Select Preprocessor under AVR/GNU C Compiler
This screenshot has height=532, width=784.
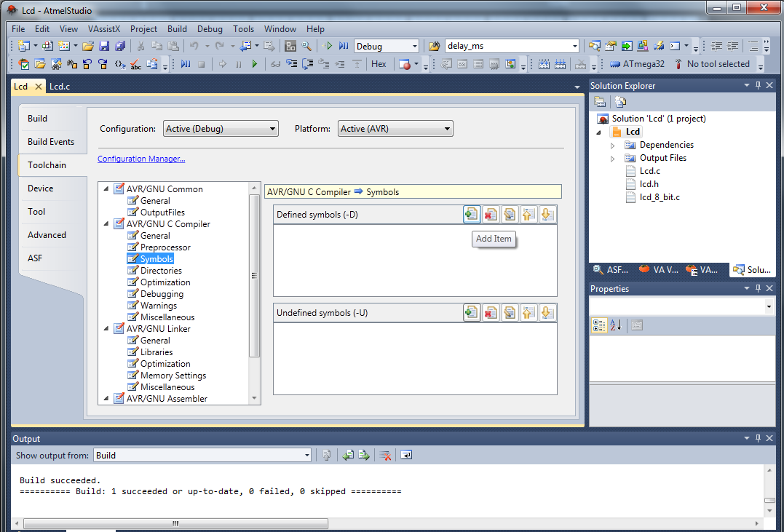(165, 247)
